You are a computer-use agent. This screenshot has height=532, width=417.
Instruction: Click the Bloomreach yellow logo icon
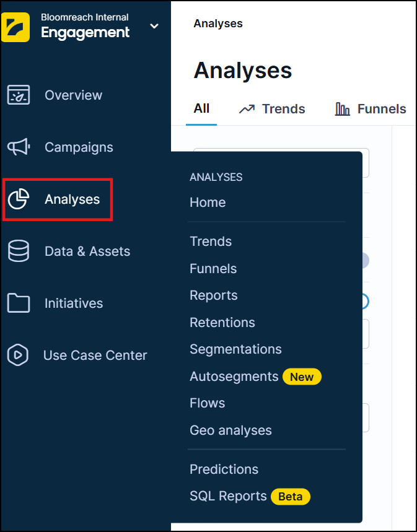[15, 27]
